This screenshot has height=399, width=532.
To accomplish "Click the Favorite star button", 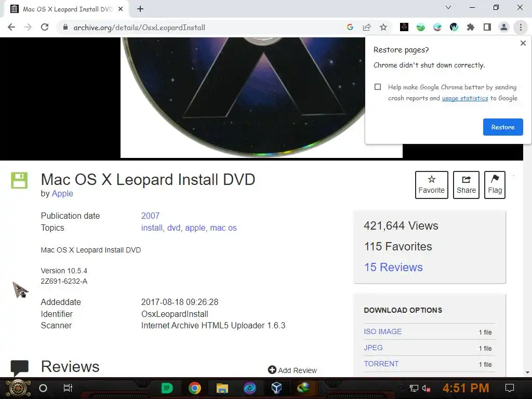I will [431, 185].
